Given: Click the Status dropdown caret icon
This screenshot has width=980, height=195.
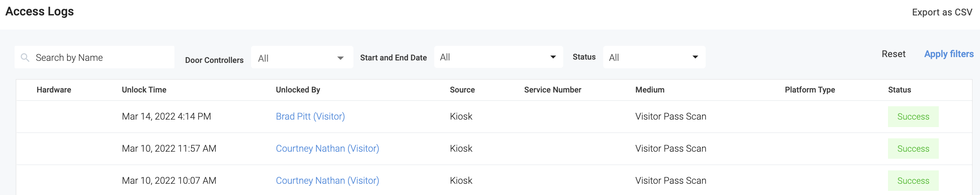Looking at the screenshot, I should pyautogui.click(x=695, y=57).
